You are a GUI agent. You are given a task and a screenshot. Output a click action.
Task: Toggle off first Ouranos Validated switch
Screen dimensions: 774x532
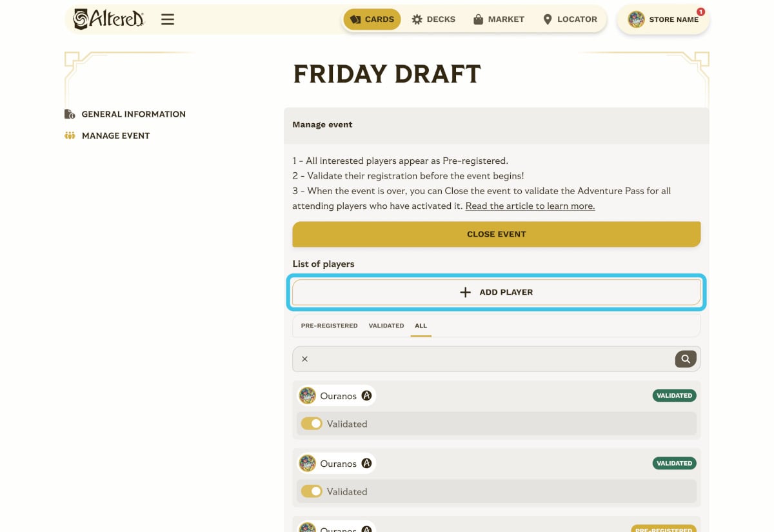pyautogui.click(x=312, y=424)
